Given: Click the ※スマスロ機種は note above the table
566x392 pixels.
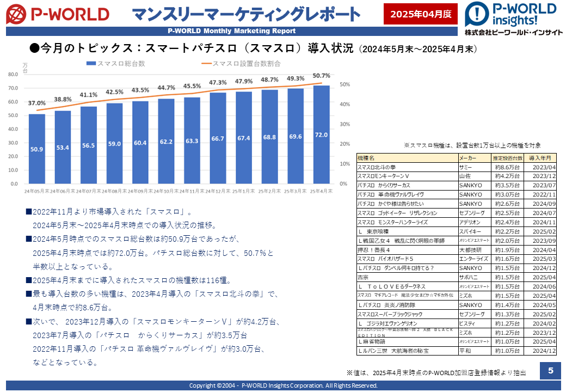Looking at the screenshot, I should click(x=472, y=145).
